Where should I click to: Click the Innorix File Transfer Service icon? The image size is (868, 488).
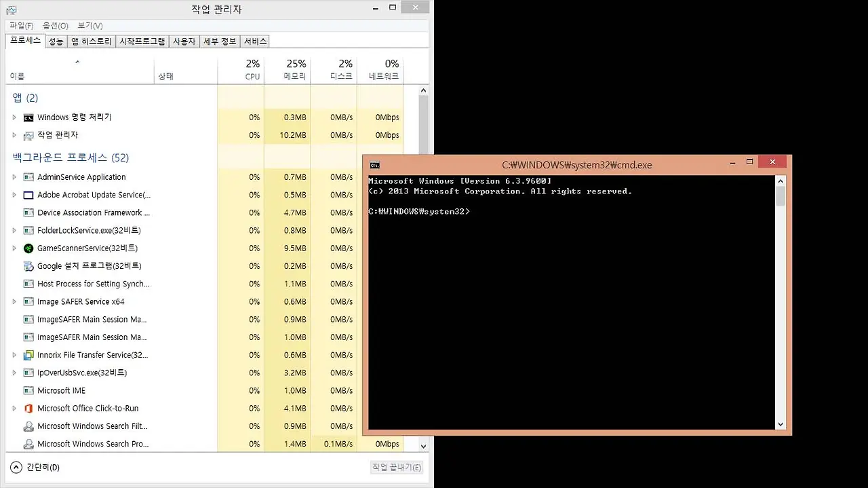(28, 355)
